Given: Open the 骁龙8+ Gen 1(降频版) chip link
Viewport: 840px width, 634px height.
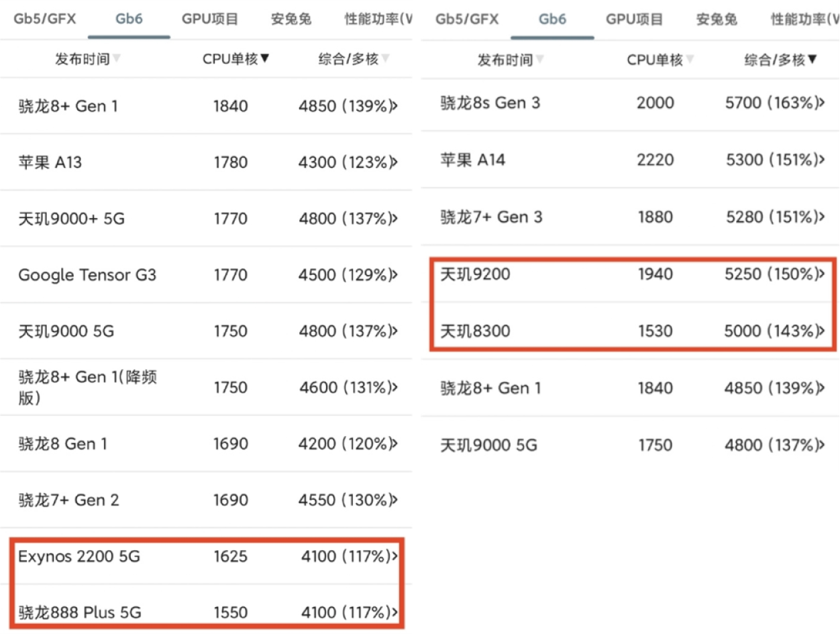Looking at the screenshot, I should [87, 387].
